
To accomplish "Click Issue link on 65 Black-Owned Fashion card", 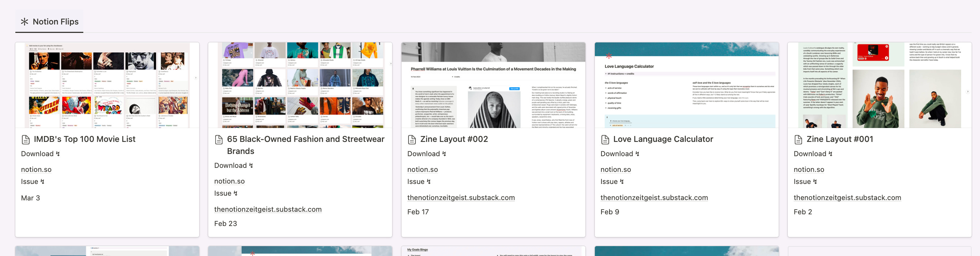I will tap(226, 193).
